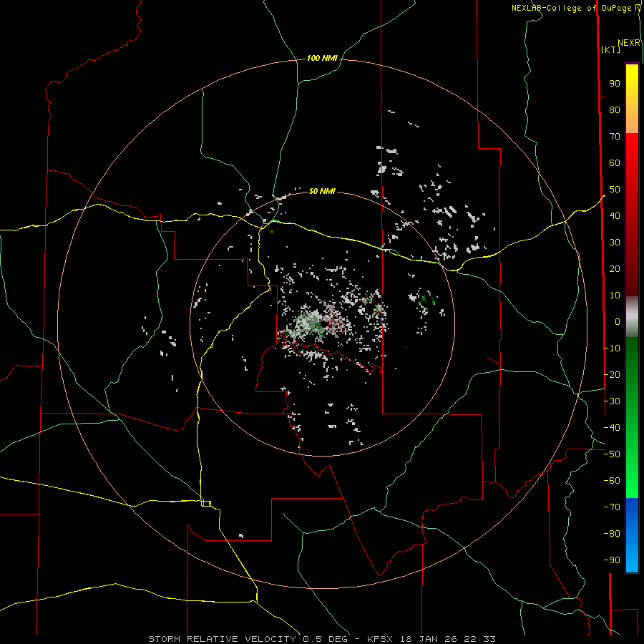The height and width of the screenshot is (644, 644).
Task: Click the [KT] units label
Action: coord(611,49)
